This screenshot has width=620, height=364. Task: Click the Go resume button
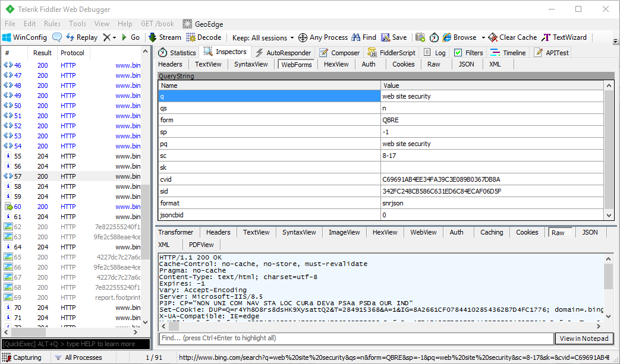point(130,37)
